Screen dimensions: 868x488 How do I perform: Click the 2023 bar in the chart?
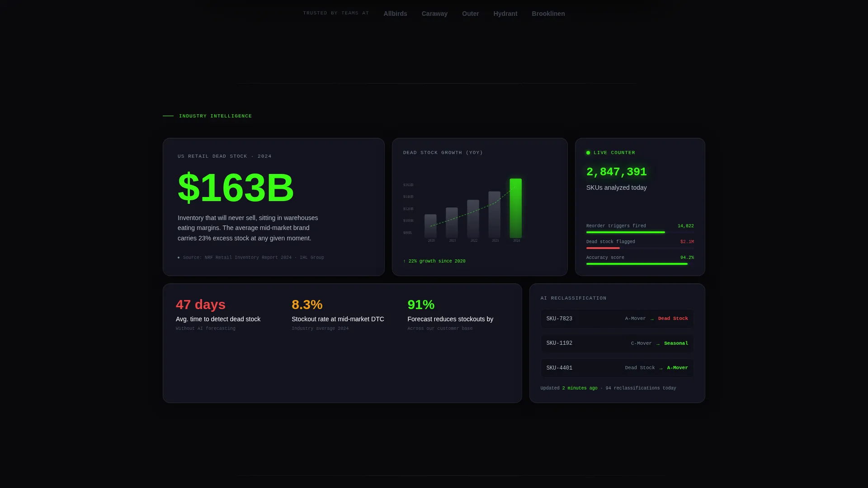[x=494, y=215]
